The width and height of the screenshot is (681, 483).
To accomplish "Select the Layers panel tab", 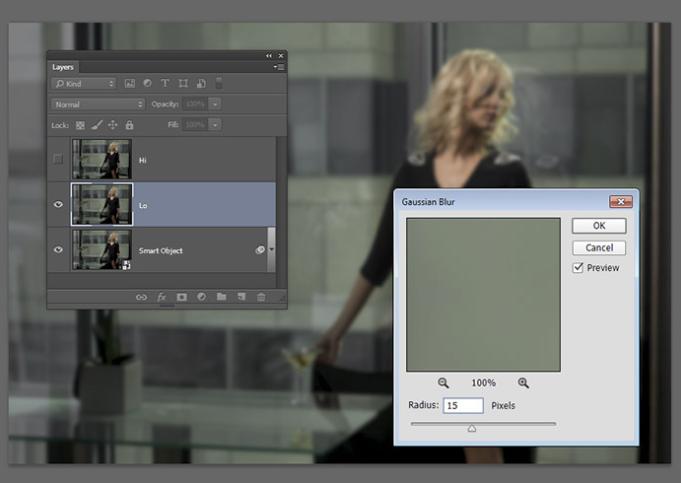I will pos(63,67).
